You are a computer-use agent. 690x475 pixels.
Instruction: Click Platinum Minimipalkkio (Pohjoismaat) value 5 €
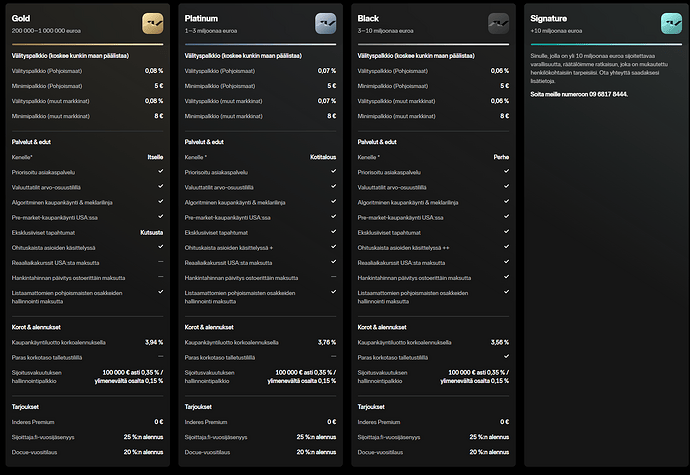pos(332,86)
